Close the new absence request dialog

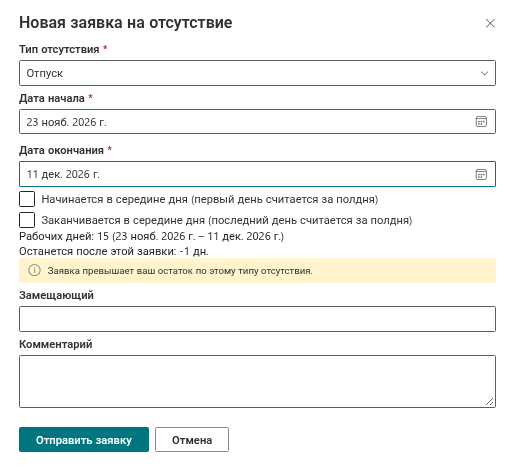click(490, 23)
